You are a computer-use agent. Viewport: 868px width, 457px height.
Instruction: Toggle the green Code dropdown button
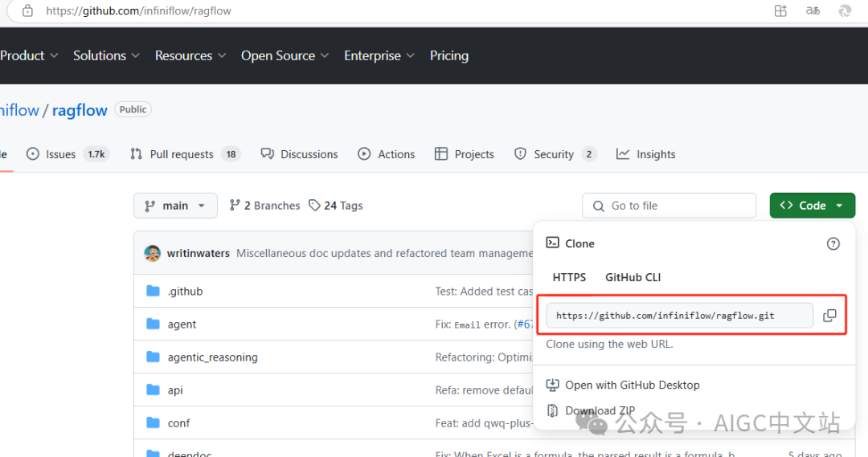pyautogui.click(x=812, y=206)
